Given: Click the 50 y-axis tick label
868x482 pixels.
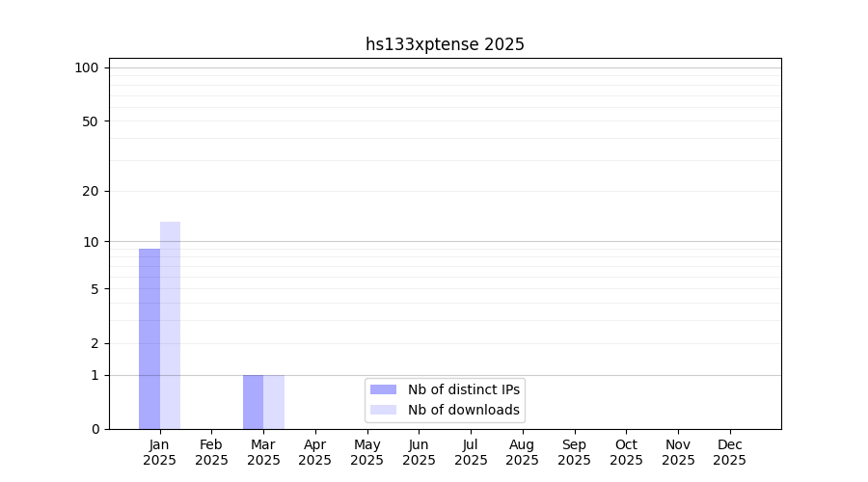Looking at the screenshot, I should (x=90, y=121).
